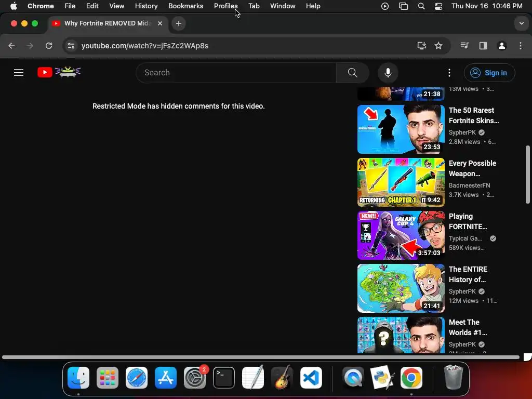This screenshot has width=532, height=399.
Task: Open Launchpad from the Dock
Action: pyautogui.click(x=108, y=378)
